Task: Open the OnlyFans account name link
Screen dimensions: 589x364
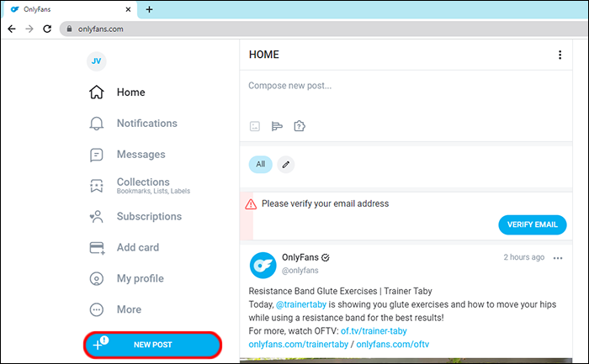Action: pos(300,257)
